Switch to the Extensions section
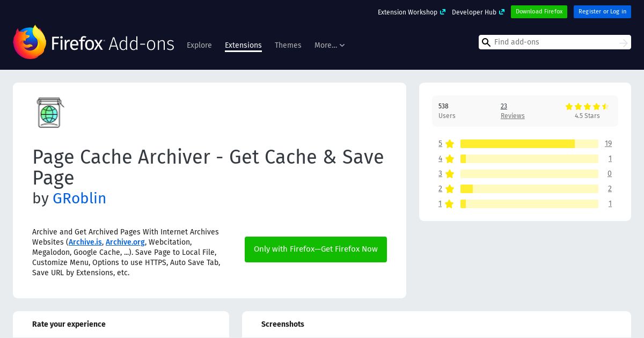 pyautogui.click(x=243, y=45)
